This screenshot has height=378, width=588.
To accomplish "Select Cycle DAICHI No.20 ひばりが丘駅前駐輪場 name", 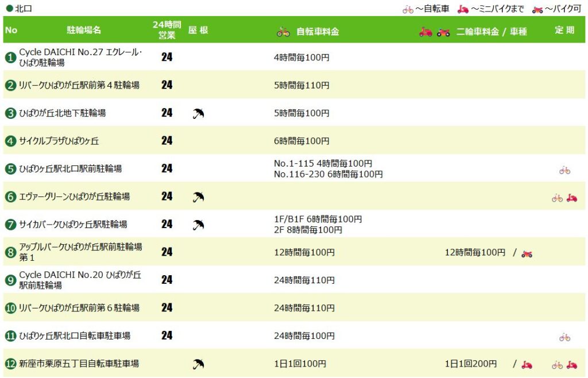I will [x=80, y=280].
